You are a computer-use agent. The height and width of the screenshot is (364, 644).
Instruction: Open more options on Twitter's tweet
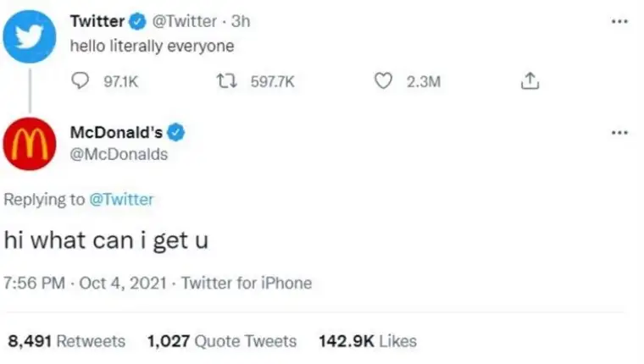(x=619, y=21)
